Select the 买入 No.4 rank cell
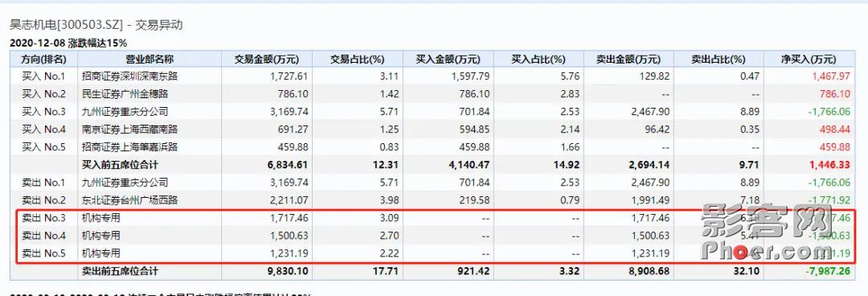868x296 pixels. [43, 129]
